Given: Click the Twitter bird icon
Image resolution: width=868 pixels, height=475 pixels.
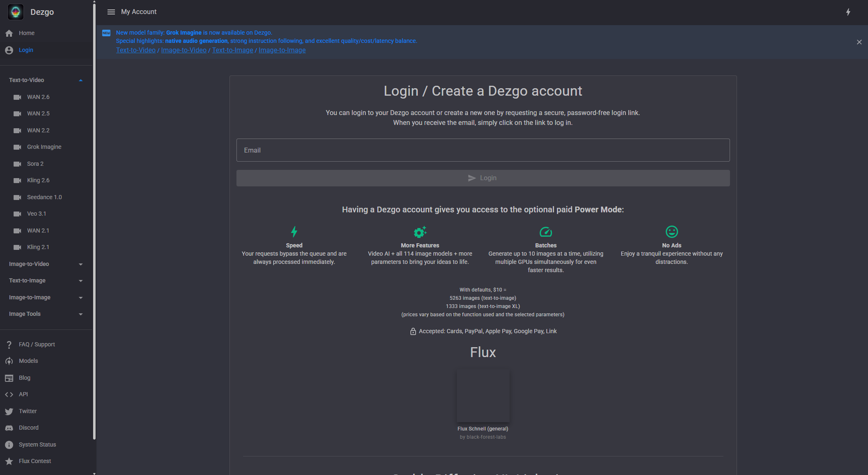Looking at the screenshot, I should 9,411.
